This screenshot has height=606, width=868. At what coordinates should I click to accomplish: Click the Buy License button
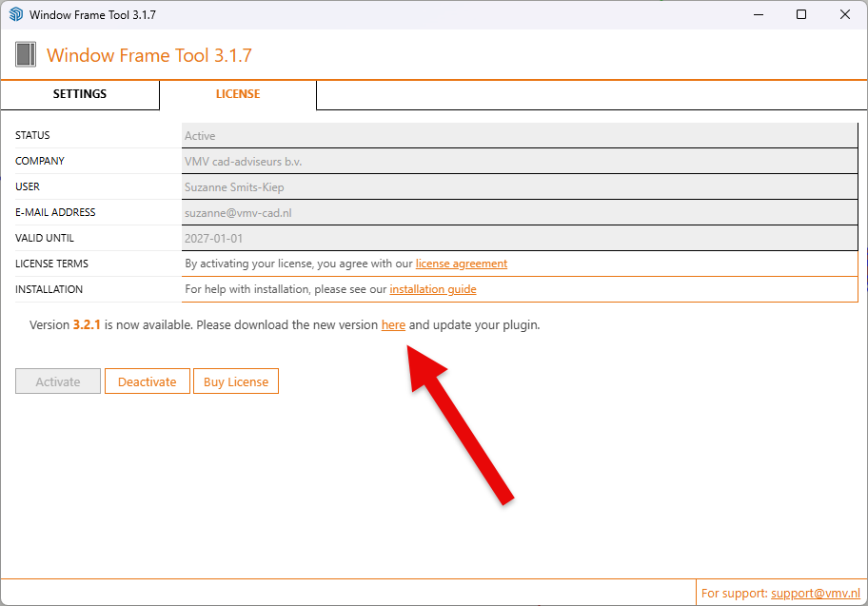pyautogui.click(x=236, y=381)
